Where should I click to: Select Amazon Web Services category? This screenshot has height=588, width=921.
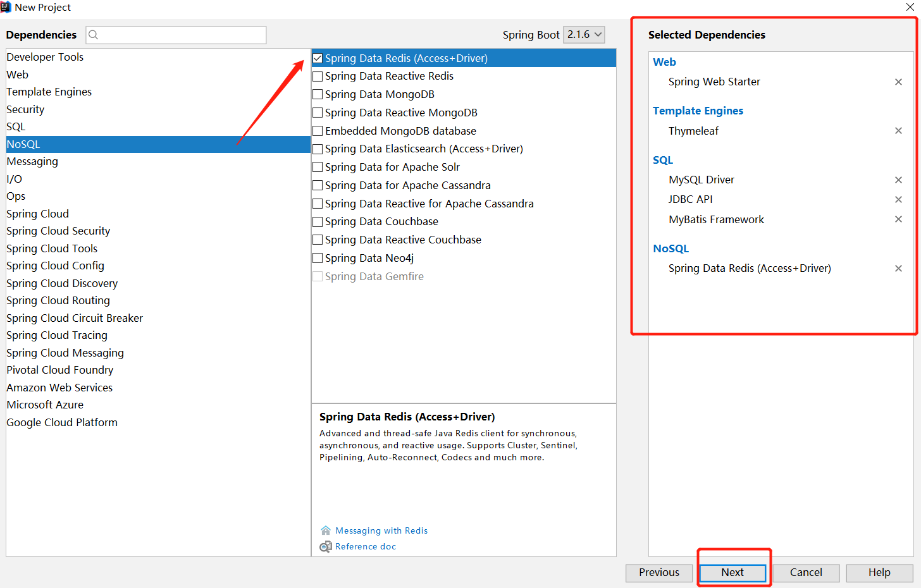pyautogui.click(x=158, y=388)
